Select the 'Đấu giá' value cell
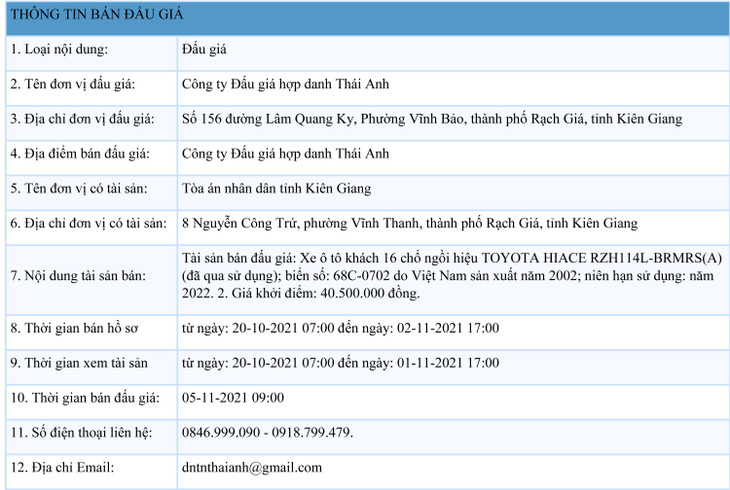The width and height of the screenshot is (730, 490). [x=204, y=49]
